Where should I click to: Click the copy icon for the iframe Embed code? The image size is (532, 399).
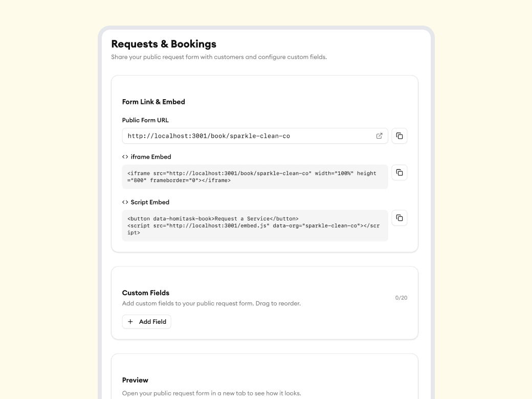[400, 172]
